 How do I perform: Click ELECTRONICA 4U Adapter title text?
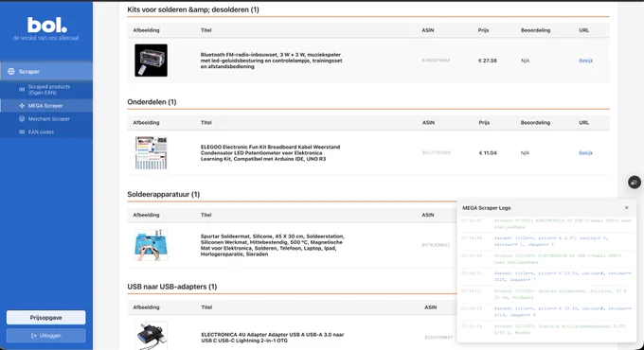(x=273, y=338)
